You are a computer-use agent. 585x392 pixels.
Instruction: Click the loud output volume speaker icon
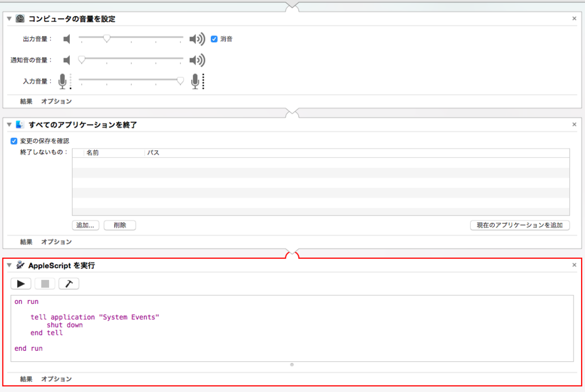[x=197, y=39]
